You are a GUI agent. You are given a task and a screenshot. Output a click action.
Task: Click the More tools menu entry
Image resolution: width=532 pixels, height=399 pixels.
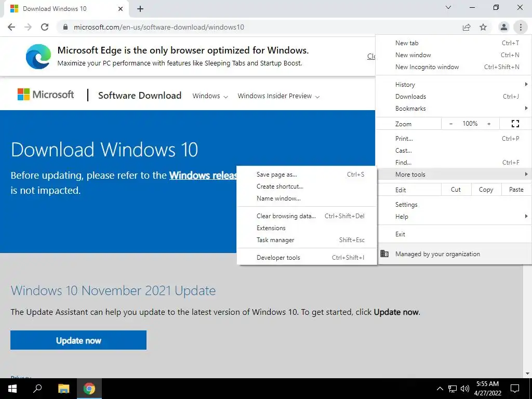point(454,175)
